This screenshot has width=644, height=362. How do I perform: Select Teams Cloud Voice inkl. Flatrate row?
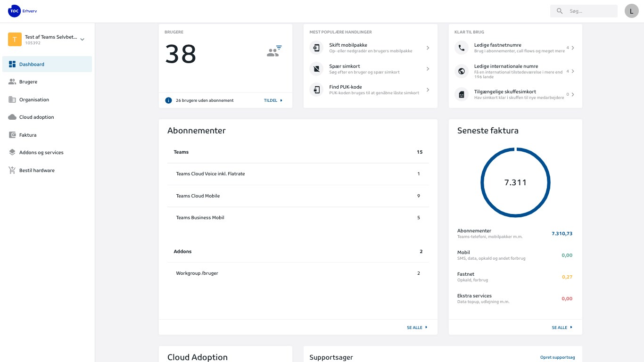298,174
